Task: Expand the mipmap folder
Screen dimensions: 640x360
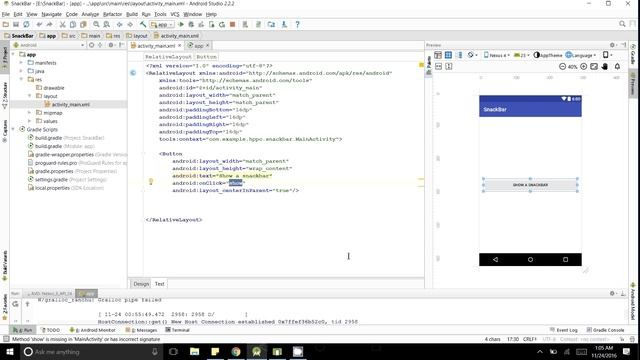Action: tap(29, 113)
